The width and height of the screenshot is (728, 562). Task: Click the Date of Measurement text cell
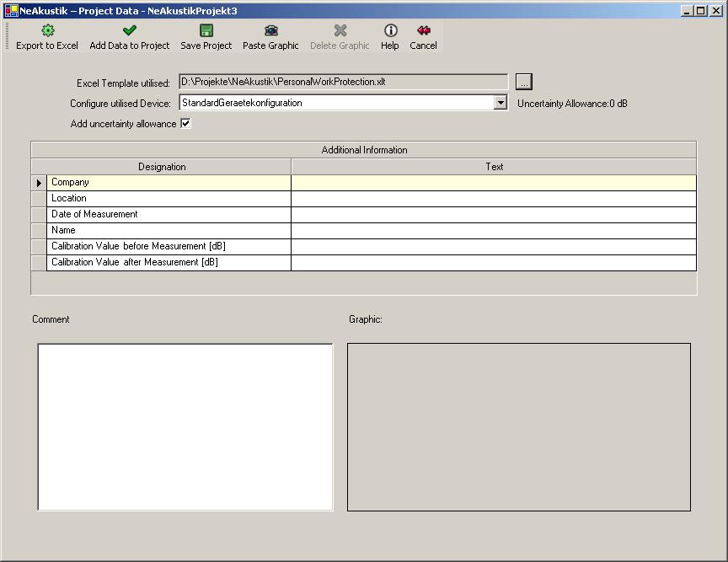pyautogui.click(x=493, y=215)
